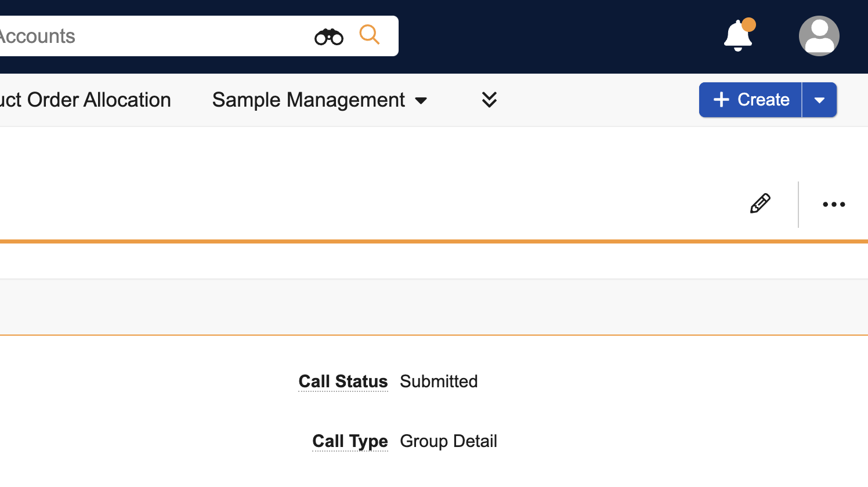The width and height of the screenshot is (868, 487).
Task: Click the plus icon on the Create button
Action: pyautogui.click(x=721, y=100)
